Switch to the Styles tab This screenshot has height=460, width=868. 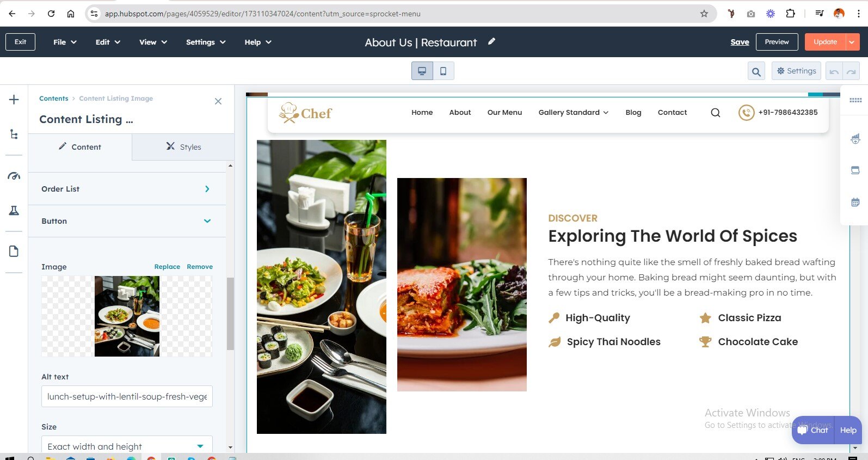click(x=183, y=147)
